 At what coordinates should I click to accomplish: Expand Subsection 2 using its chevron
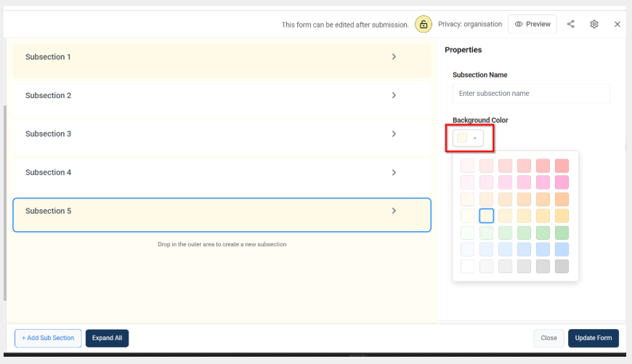tap(394, 95)
